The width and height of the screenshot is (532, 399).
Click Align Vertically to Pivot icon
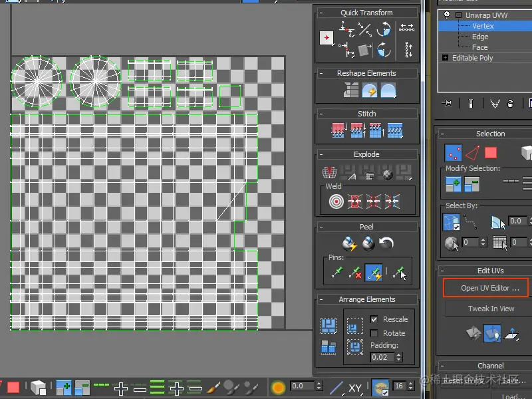click(347, 51)
